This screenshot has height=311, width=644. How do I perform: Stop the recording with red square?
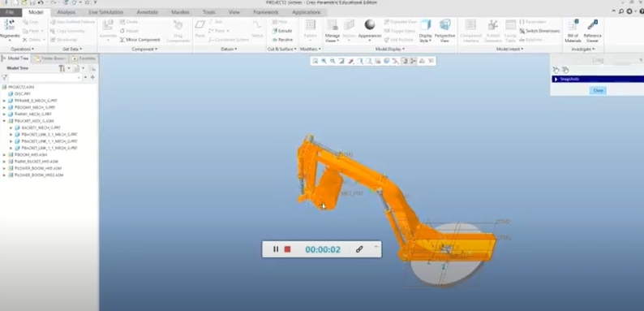click(x=287, y=249)
